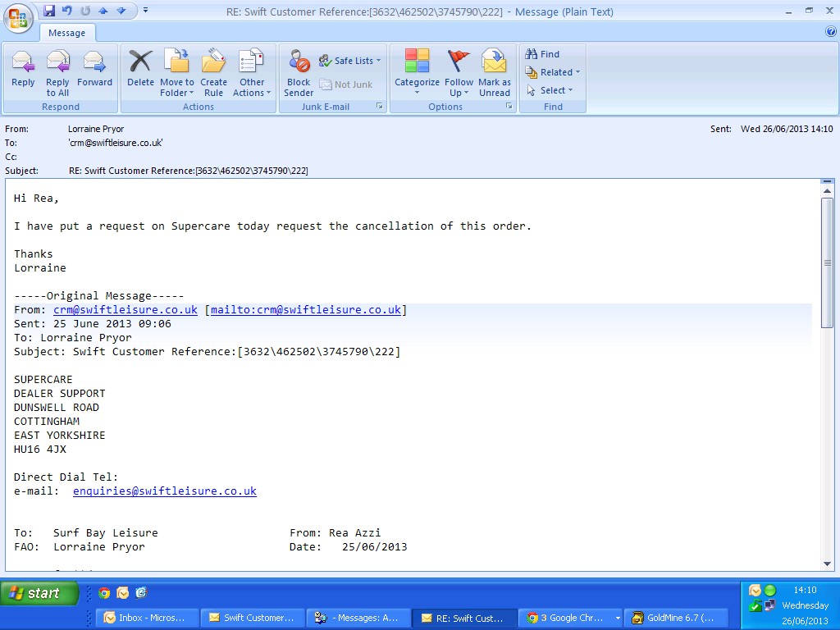Click the taskbar clock 14:10
The image size is (840, 630).
click(x=806, y=590)
